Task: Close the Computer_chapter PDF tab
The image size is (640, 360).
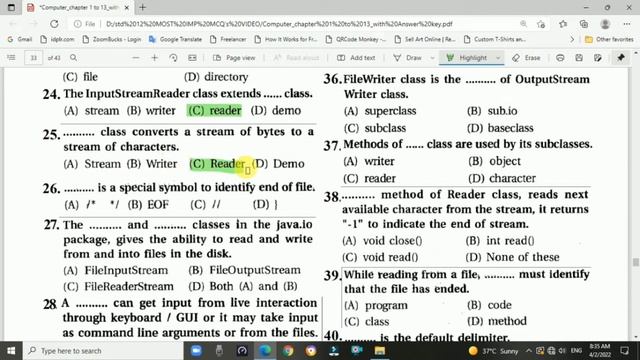Action: coord(127,7)
